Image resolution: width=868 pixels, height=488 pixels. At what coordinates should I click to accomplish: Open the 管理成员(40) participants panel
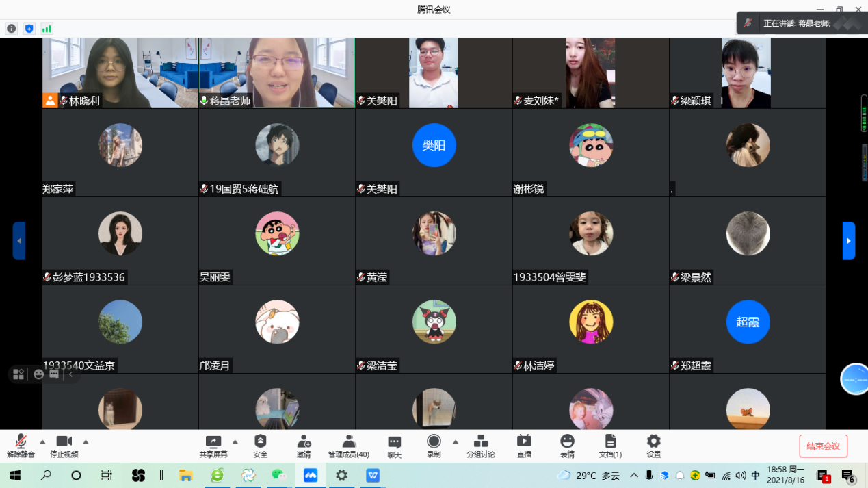348,446
